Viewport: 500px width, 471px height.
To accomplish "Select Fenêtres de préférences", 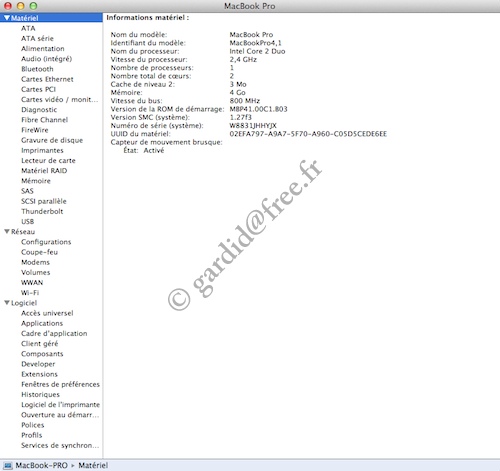I will (60, 384).
